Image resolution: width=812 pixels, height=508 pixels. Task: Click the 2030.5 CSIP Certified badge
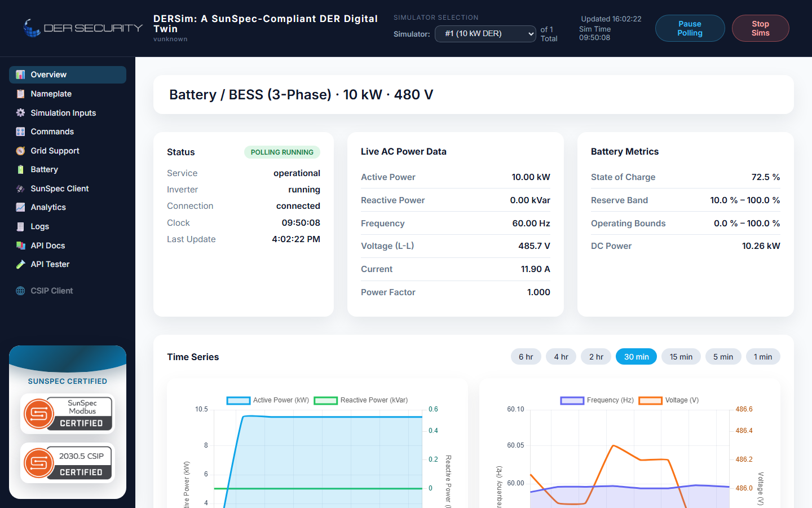point(68,463)
